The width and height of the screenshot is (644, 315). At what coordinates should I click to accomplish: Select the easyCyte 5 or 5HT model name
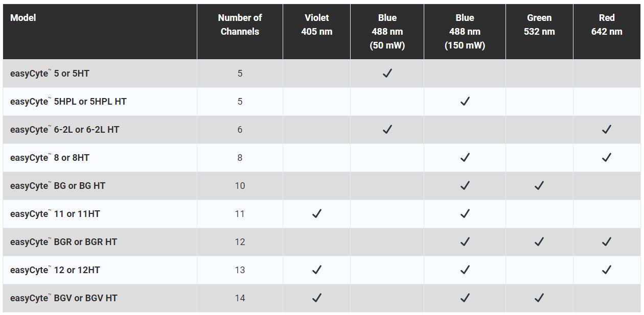pos(50,74)
